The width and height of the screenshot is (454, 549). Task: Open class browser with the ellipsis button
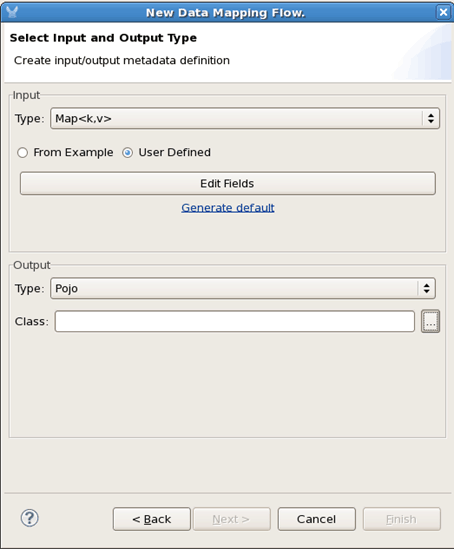(430, 321)
